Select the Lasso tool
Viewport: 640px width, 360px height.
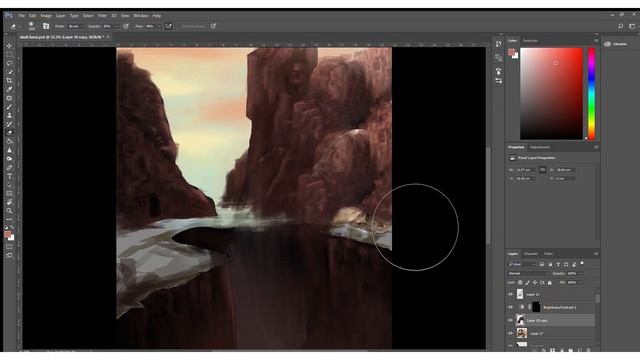click(9, 63)
